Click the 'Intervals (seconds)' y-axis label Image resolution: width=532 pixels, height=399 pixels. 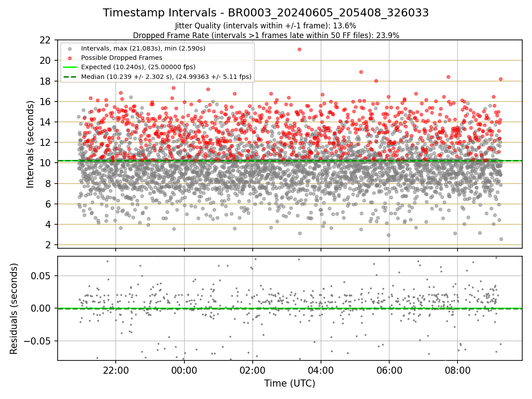(x=30, y=144)
